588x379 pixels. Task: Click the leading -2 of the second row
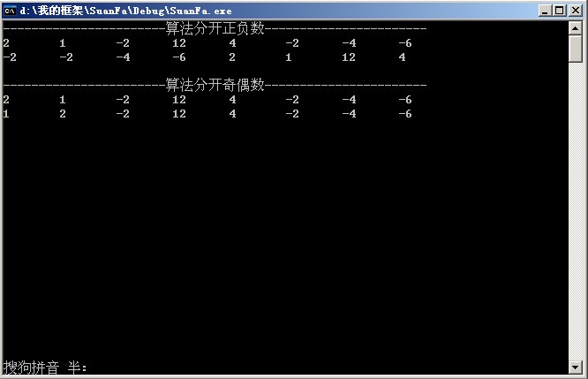pyautogui.click(x=10, y=57)
